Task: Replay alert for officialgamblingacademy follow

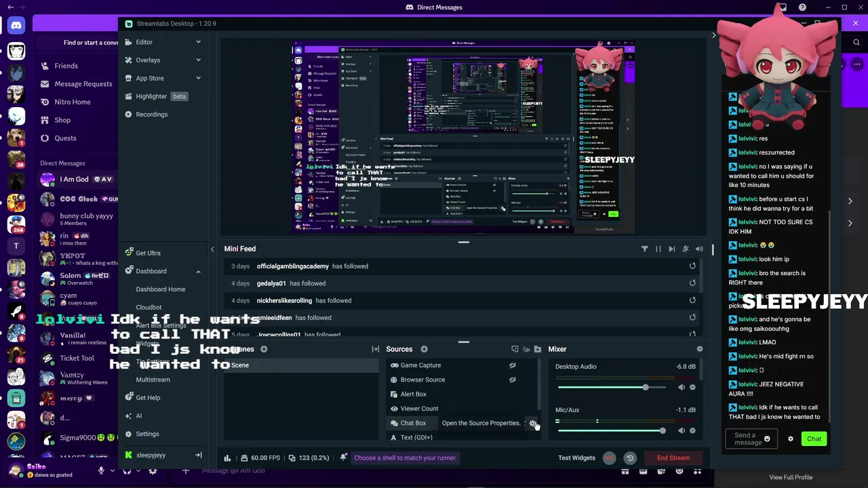Action: click(x=692, y=266)
